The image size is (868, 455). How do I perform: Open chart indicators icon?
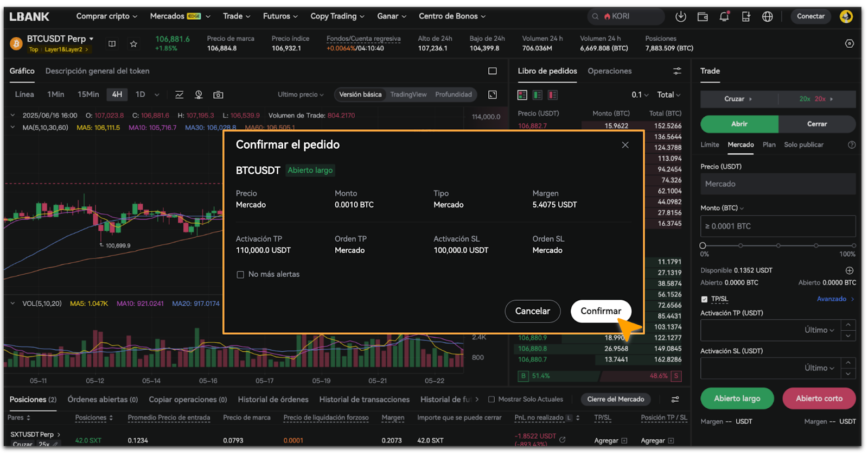[179, 95]
